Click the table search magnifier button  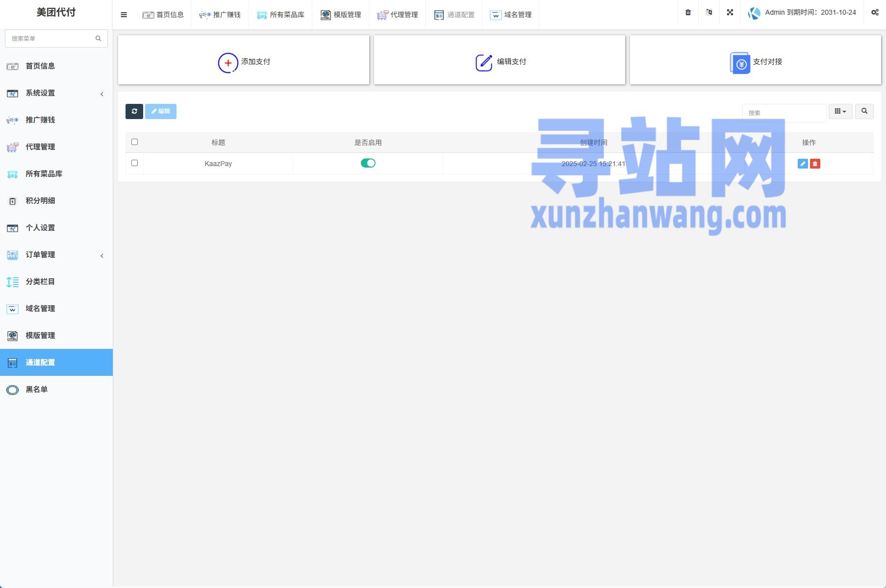pyautogui.click(x=864, y=111)
